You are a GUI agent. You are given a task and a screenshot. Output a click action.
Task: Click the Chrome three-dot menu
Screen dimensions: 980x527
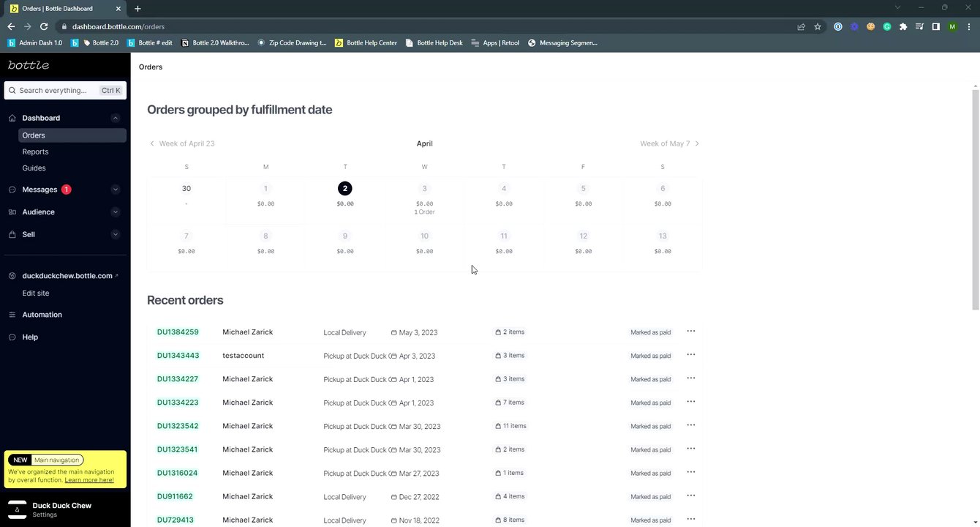pos(968,26)
